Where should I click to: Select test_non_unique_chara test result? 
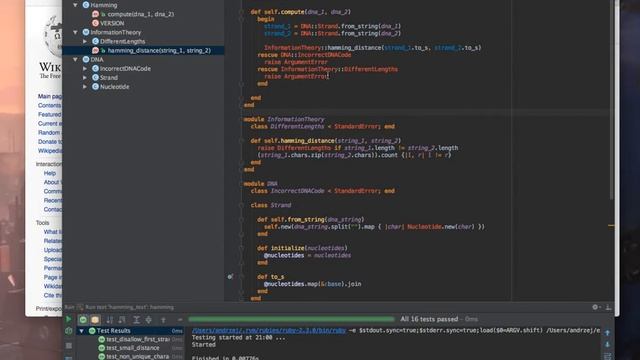coord(138,356)
